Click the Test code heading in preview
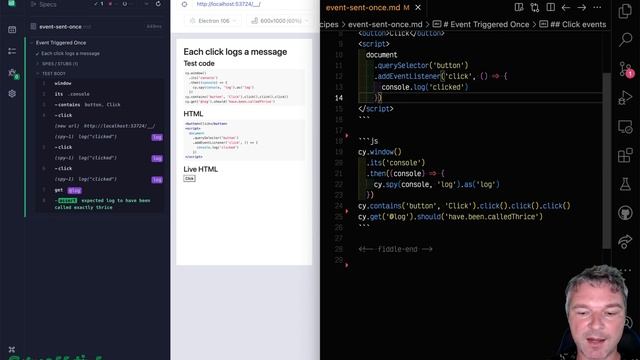The height and width of the screenshot is (360, 640). point(199,63)
